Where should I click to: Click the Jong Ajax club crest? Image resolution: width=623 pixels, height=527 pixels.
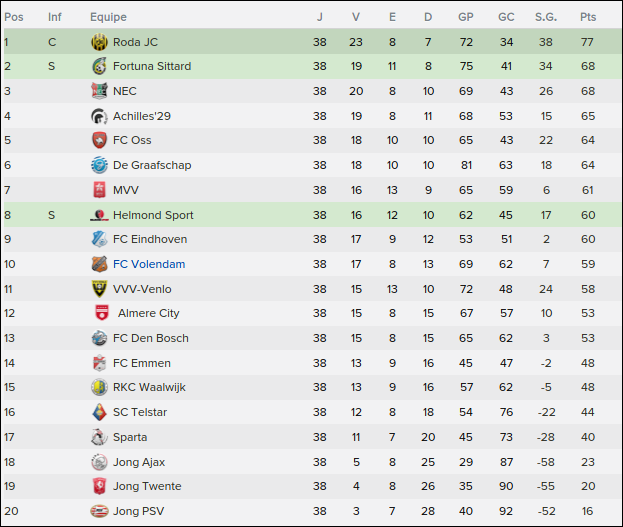tap(98, 462)
